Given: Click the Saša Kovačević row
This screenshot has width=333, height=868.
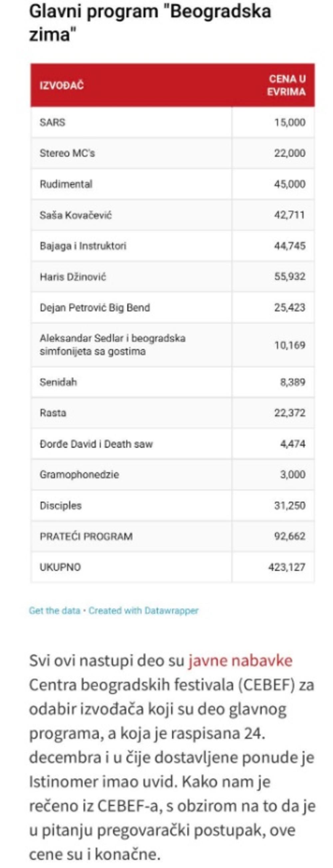Looking at the screenshot, I should click(76, 215).
